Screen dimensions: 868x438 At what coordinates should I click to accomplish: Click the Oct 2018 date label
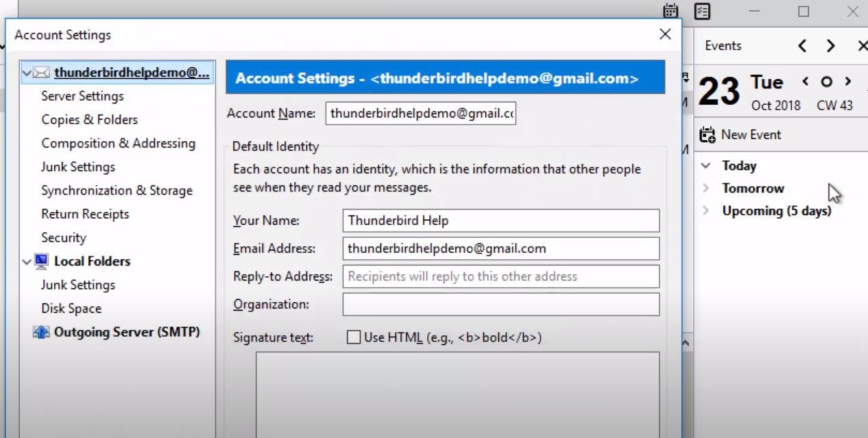[x=776, y=106]
